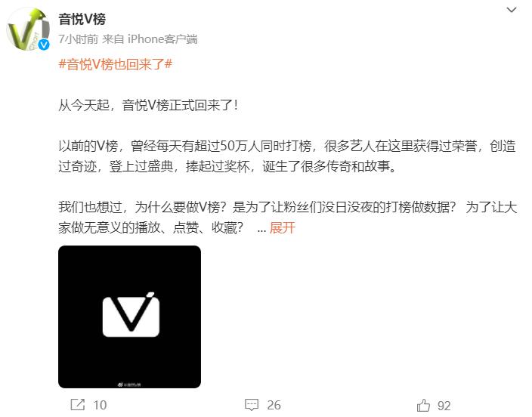Open the 7小时前 post timestamp

tap(78, 39)
